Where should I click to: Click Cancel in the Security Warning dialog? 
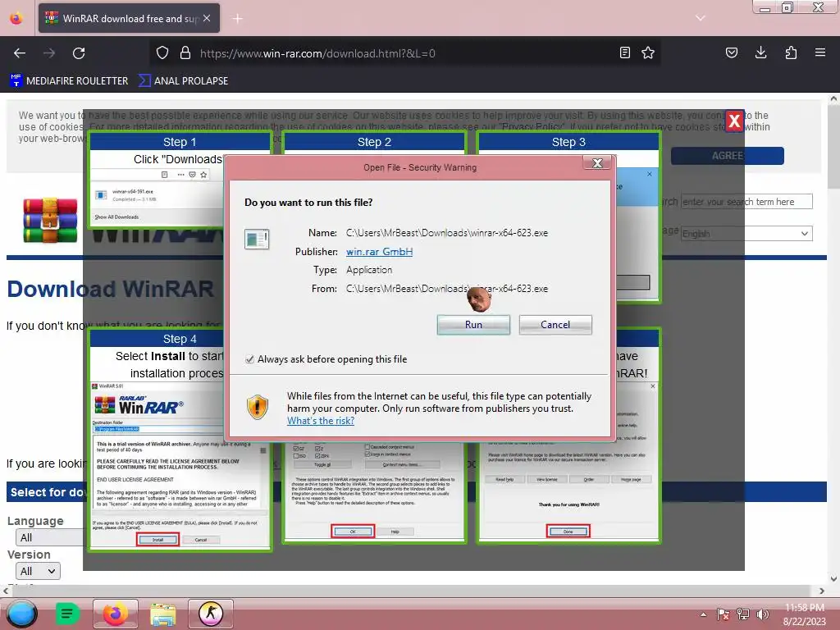point(555,325)
